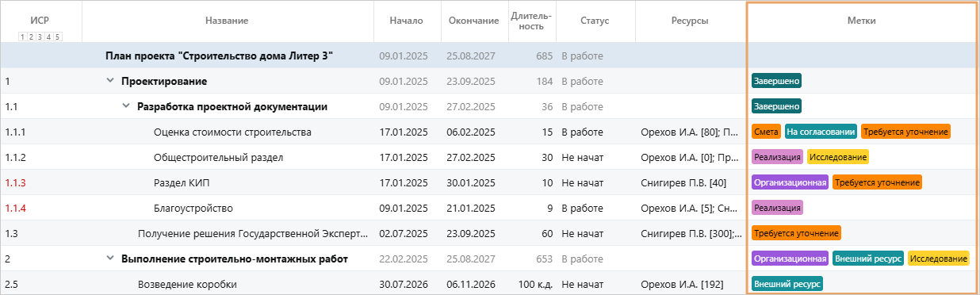The width and height of the screenshot is (980, 295).
Task: Click the Смета orange tag
Action: pos(766,132)
